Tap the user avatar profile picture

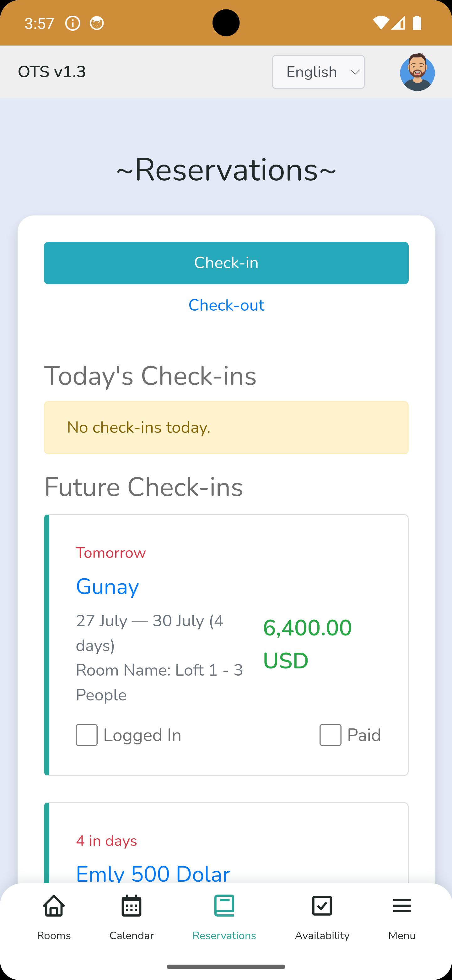click(x=417, y=72)
